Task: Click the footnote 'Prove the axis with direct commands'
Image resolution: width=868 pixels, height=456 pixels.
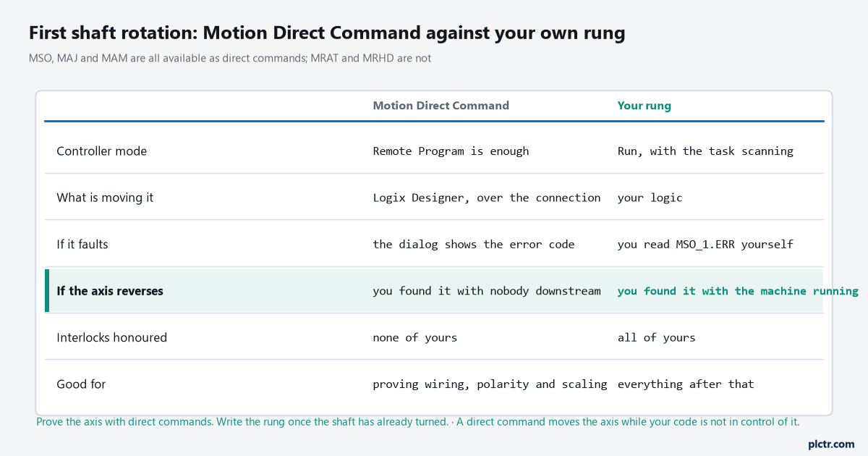Action: [x=124, y=421]
